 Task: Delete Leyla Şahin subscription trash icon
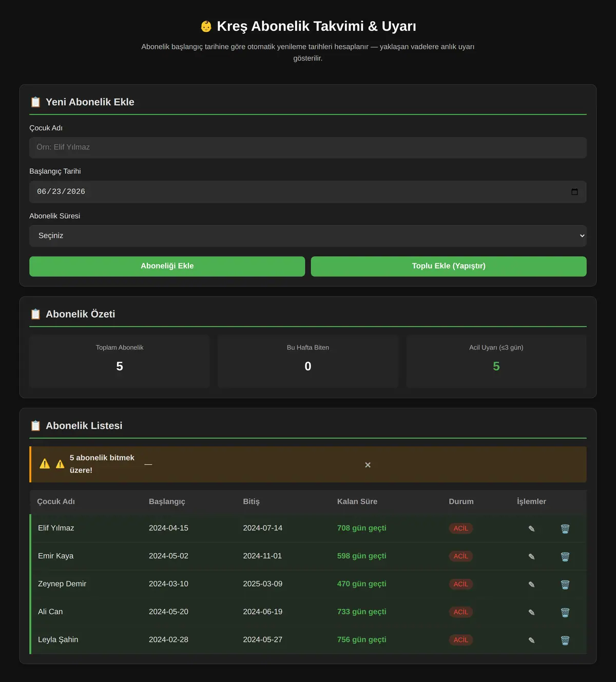tap(565, 640)
